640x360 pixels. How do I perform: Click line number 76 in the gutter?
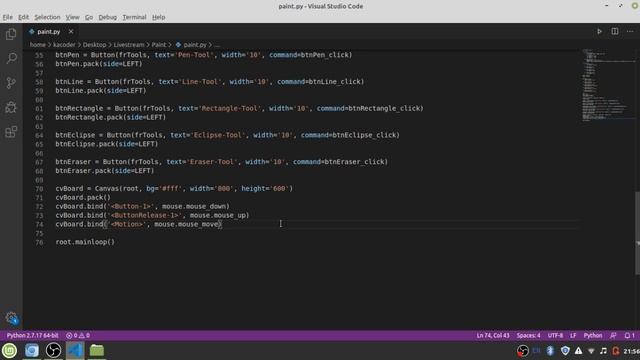pyautogui.click(x=39, y=242)
